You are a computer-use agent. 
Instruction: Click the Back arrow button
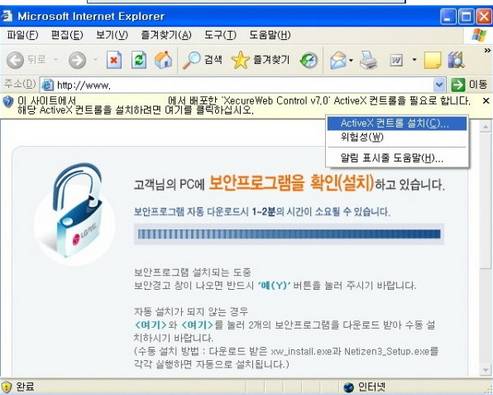(15, 60)
